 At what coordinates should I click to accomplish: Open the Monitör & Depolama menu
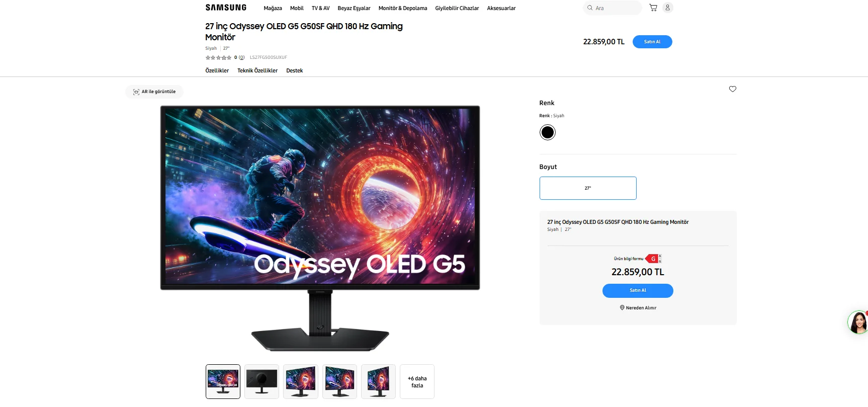pos(403,8)
